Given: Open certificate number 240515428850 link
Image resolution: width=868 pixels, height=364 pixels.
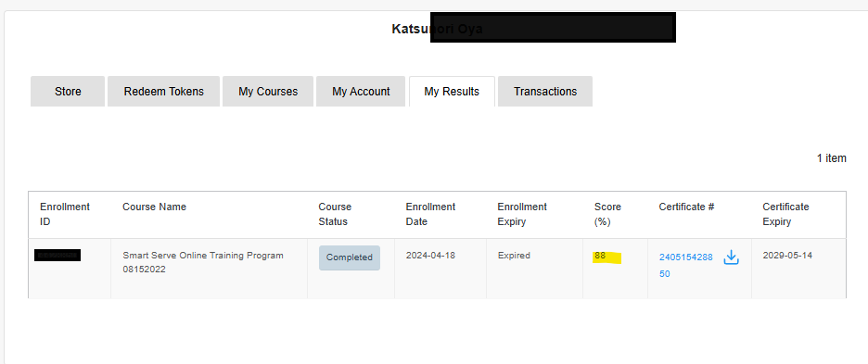Looking at the screenshot, I should (x=686, y=266).
